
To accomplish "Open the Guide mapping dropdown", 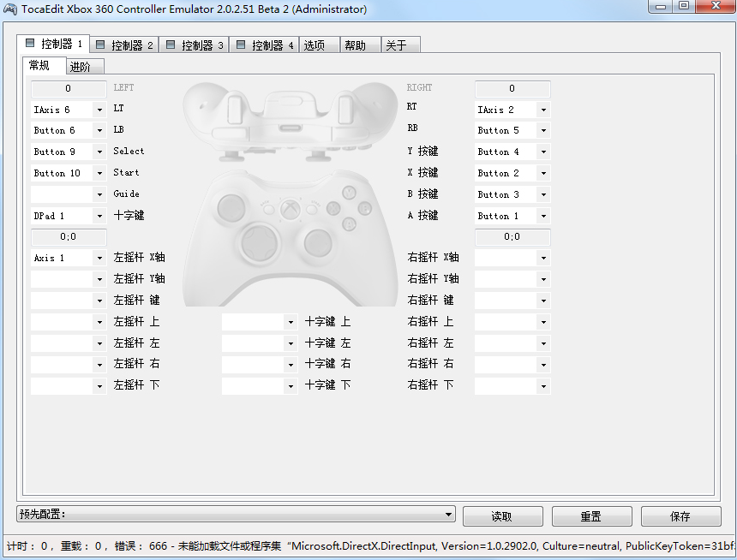I will coord(99,194).
